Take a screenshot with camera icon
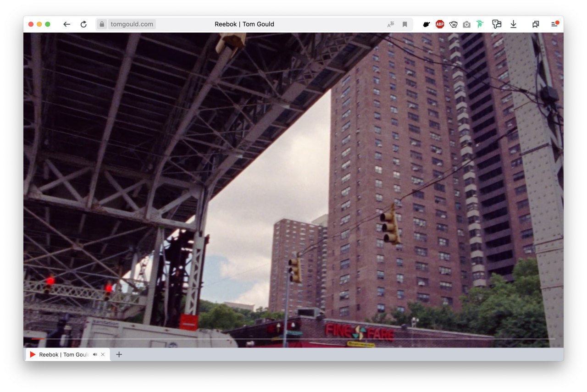The image size is (587, 392). coord(467,24)
